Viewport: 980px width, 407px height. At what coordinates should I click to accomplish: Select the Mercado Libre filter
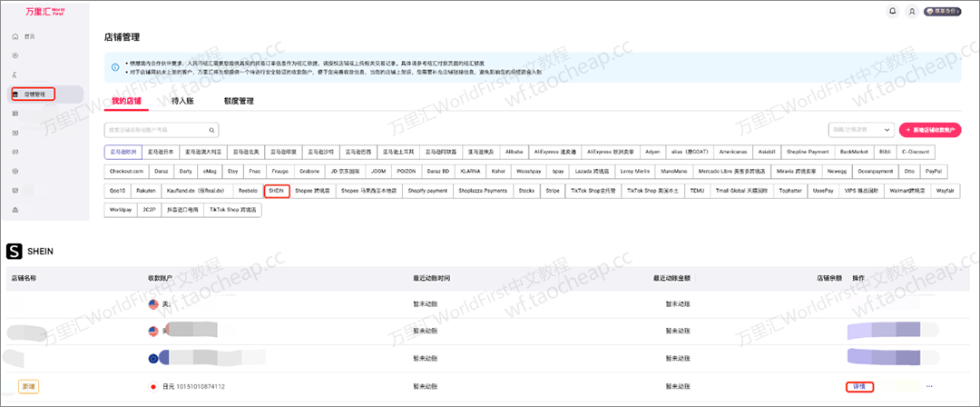pyautogui.click(x=730, y=171)
